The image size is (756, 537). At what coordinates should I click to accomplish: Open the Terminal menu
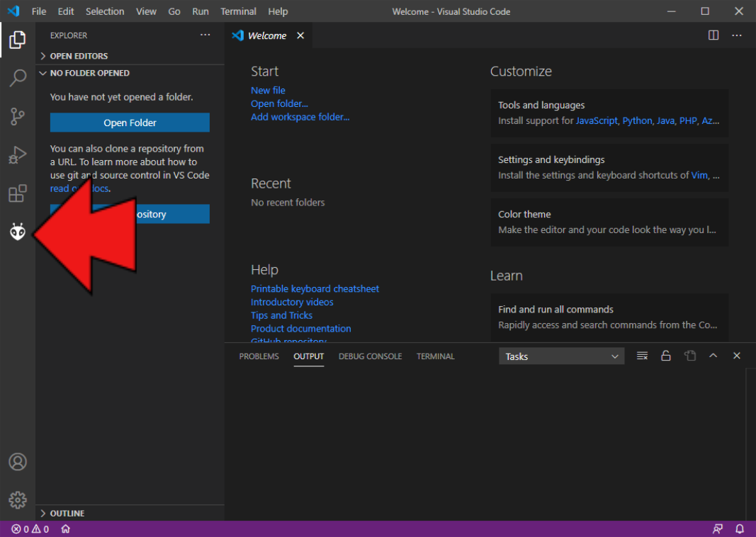point(238,11)
